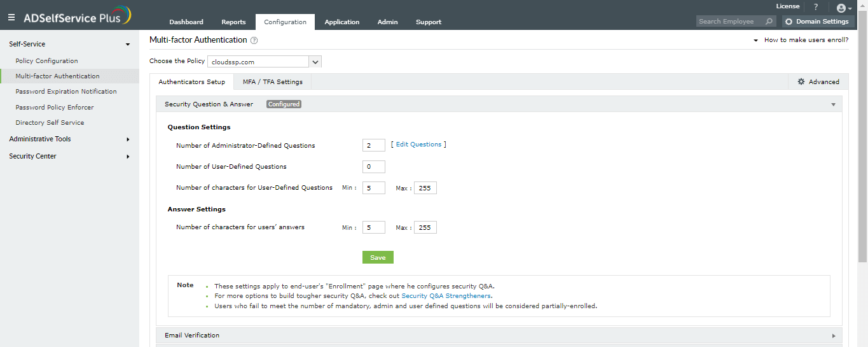Open the Choose the Policy dropdown
The width and height of the screenshot is (868, 347).
click(x=315, y=62)
